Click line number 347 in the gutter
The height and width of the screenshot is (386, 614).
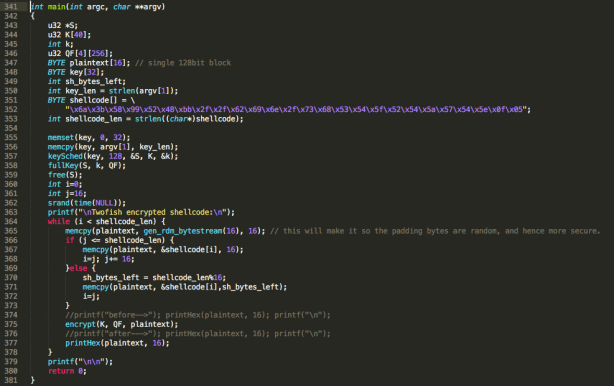[11, 63]
